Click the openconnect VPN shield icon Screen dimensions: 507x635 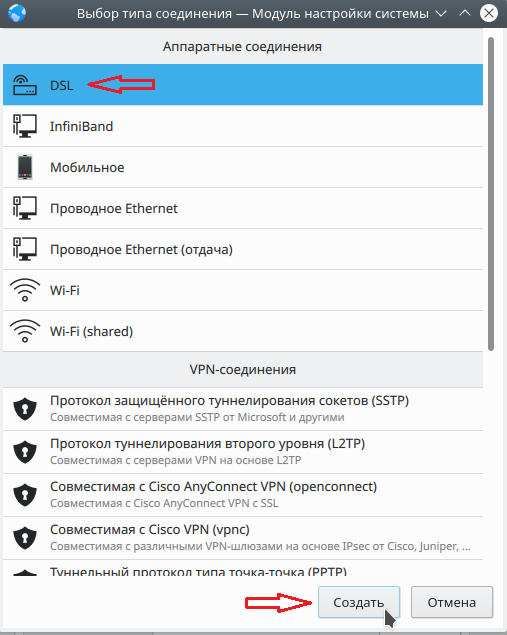[x=25, y=494]
